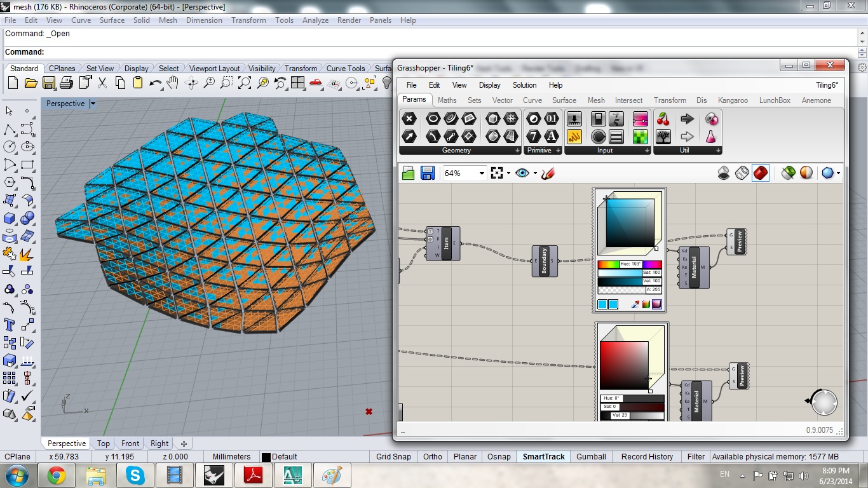Click Grasshopper canvas Open file icon
Image resolution: width=868 pixels, height=488 pixels.
[x=408, y=173]
